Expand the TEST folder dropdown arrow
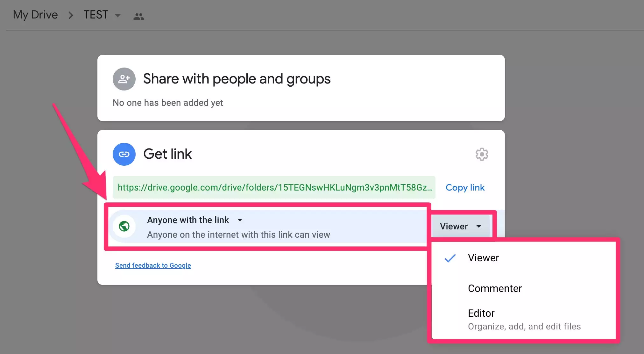644x354 pixels. [117, 15]
